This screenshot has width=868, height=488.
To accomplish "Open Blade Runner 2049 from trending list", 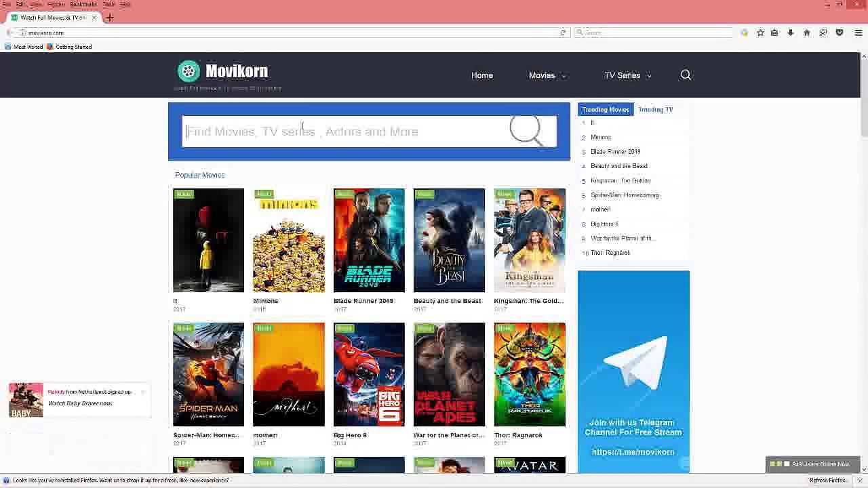I will [615, 152].
